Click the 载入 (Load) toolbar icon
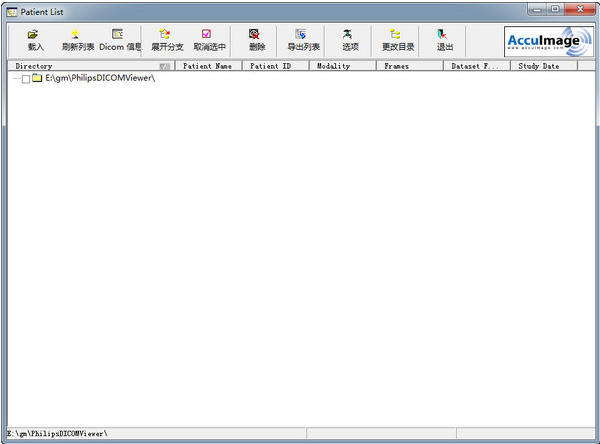This screenshot has height=444, width=600. click(x=36, y=39)
